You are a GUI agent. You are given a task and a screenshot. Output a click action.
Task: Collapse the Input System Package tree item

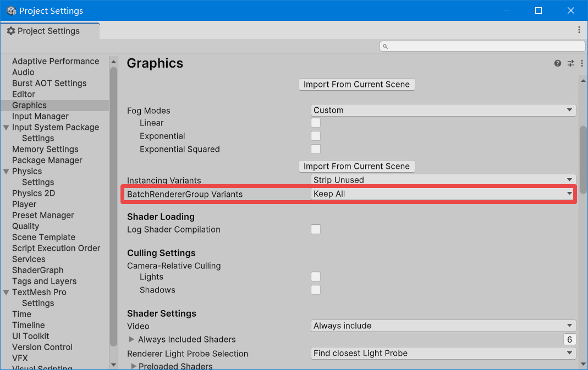click(6, 128)
